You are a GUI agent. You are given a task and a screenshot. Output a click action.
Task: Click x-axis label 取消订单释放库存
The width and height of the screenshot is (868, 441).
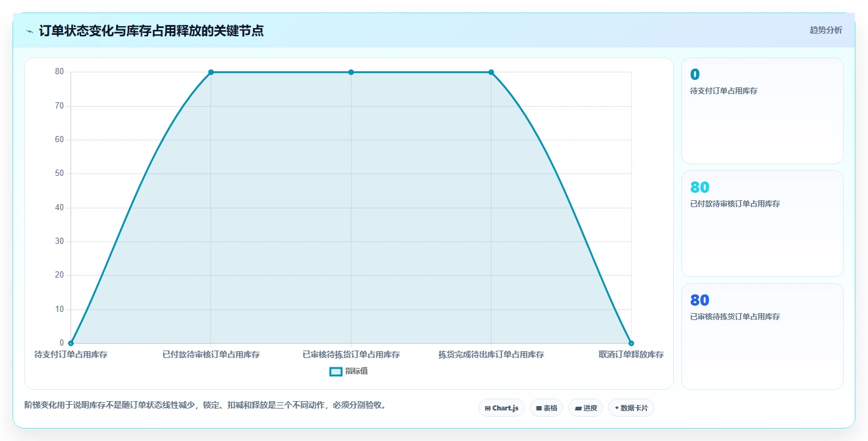tap(631, 354)
